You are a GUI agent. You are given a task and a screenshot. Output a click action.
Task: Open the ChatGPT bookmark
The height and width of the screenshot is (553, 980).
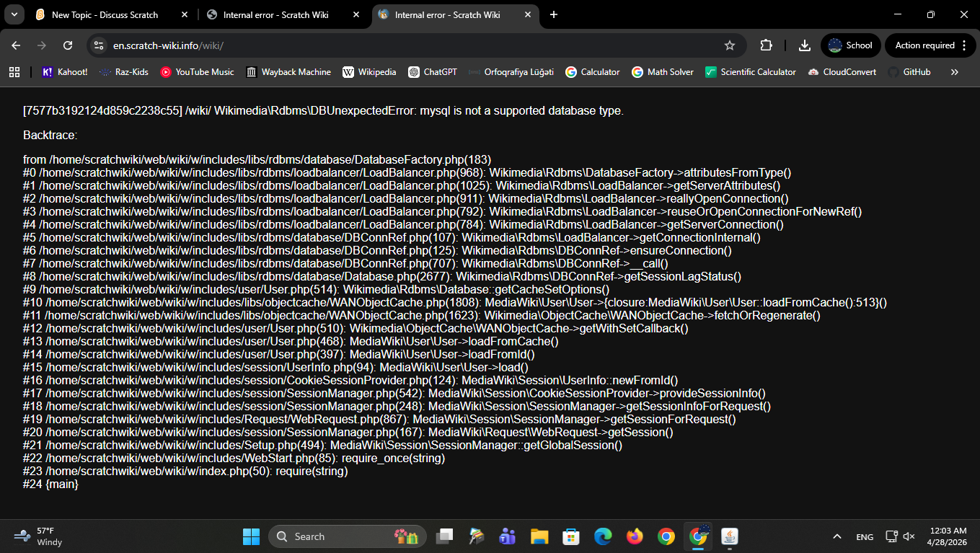[433, 72]
